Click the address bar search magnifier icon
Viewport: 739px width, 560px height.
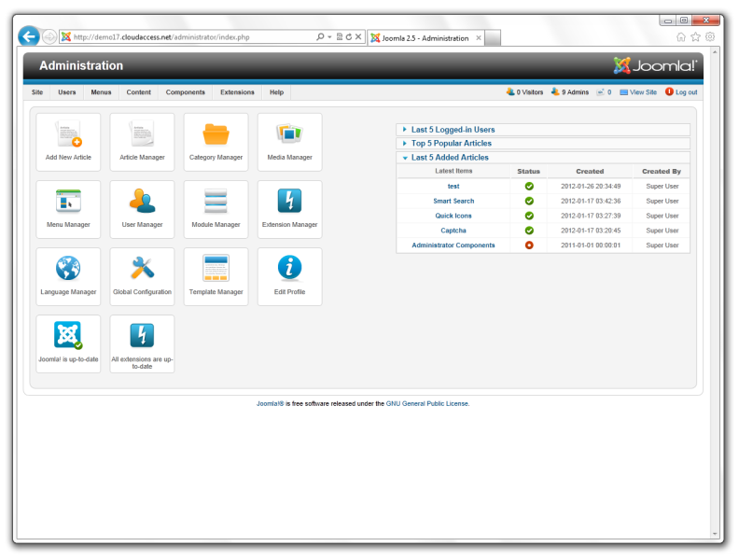pos(320,36)
